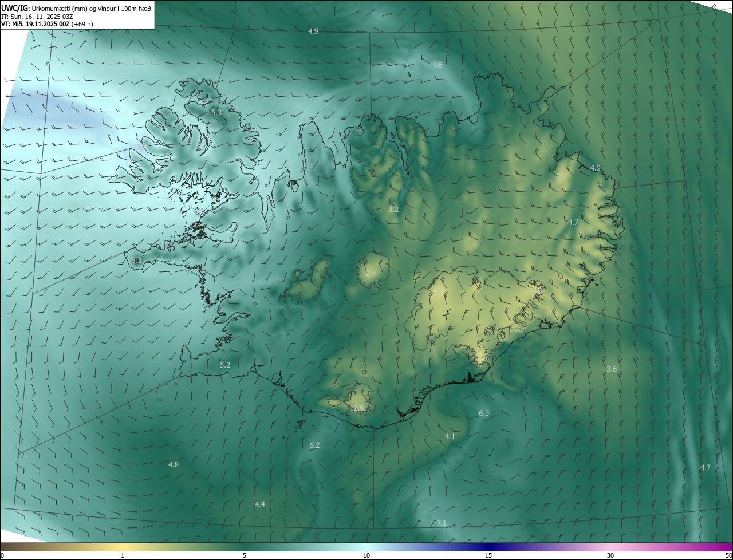Click the 3.6 value label over the sea
Image resolution: width=733 pixels, height=560 pixels.
click(612, 369)
